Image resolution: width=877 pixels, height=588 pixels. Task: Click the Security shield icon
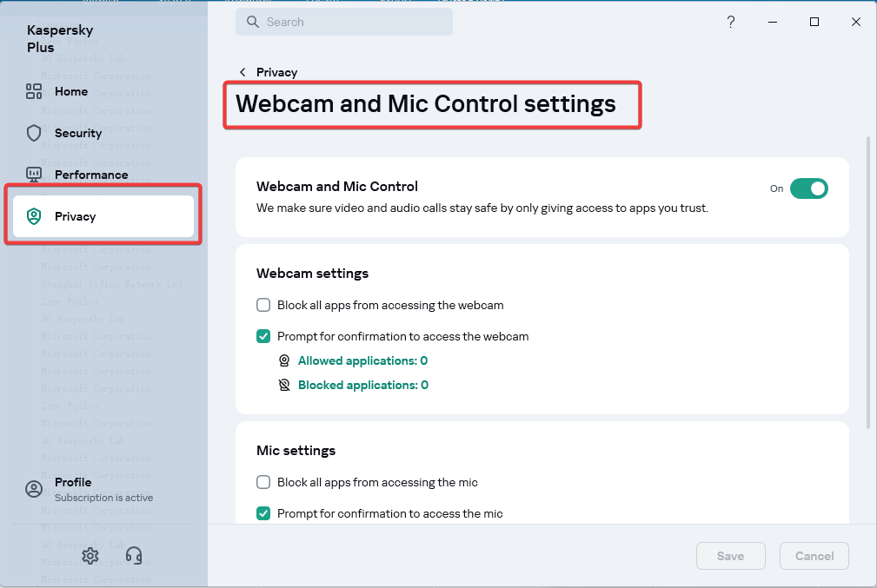point(34,133)
